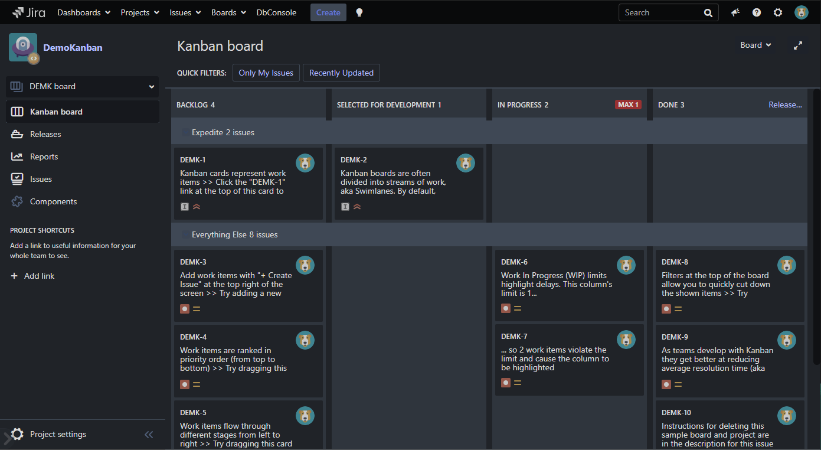This screenshot has width=821, height=450.
Task: Open the Board options dropdown
Action: (x=756, y=46)
